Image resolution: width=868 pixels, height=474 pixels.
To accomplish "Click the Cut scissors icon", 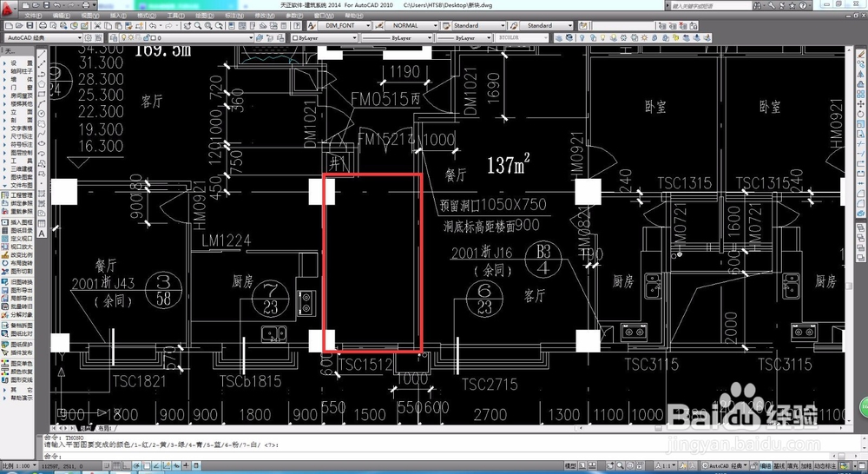I will point(97,25).
